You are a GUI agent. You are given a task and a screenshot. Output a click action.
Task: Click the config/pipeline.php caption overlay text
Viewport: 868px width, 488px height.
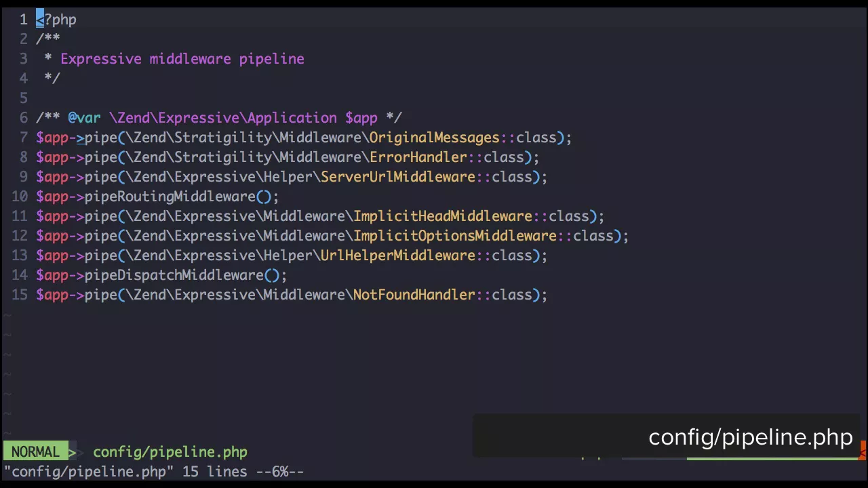click(751, 438)
